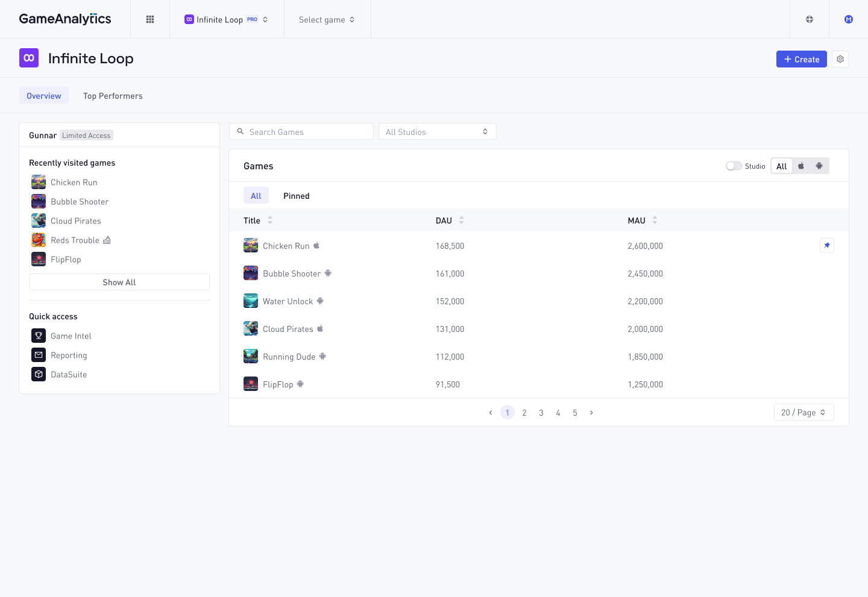Open the apps grid icon

(x=150, y=19)
